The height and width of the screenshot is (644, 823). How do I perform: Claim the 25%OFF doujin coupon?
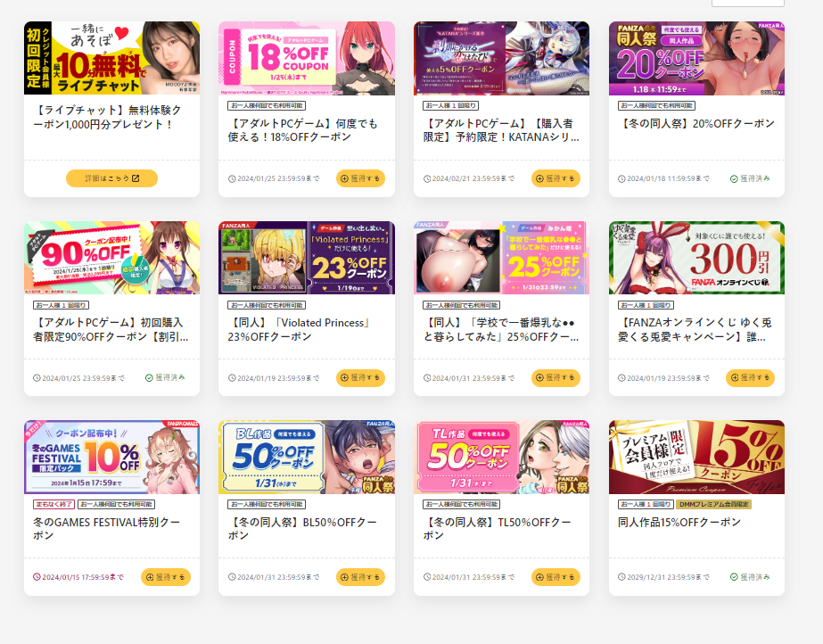556,378
